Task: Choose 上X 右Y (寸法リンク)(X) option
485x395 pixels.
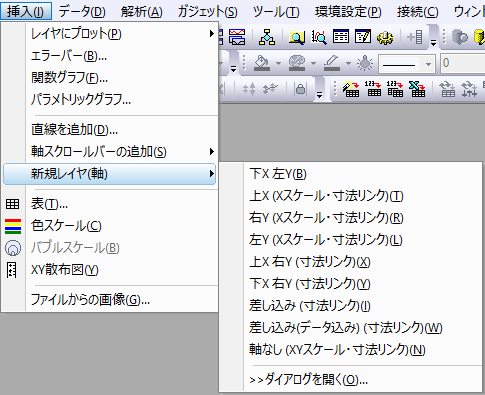Action: pyautogui.click(x=351, y=262)
